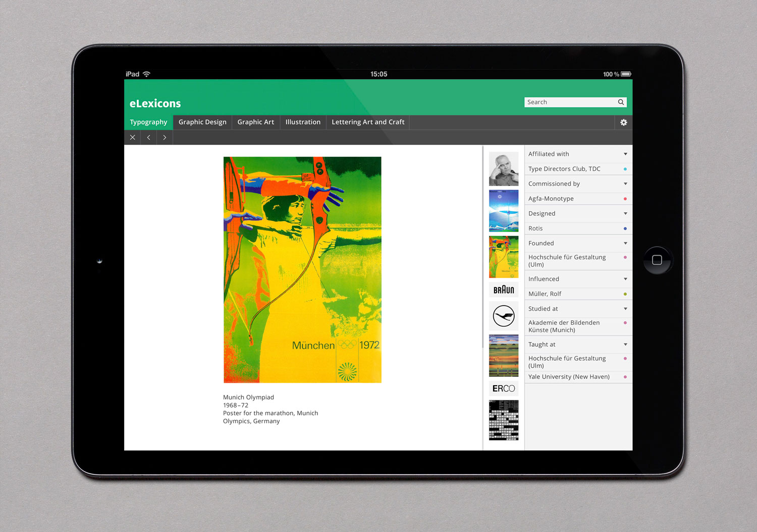Tap the Wi-Fi icon in the status bar
This screenshot has height=532, width=757.
(x=146, y=74)
